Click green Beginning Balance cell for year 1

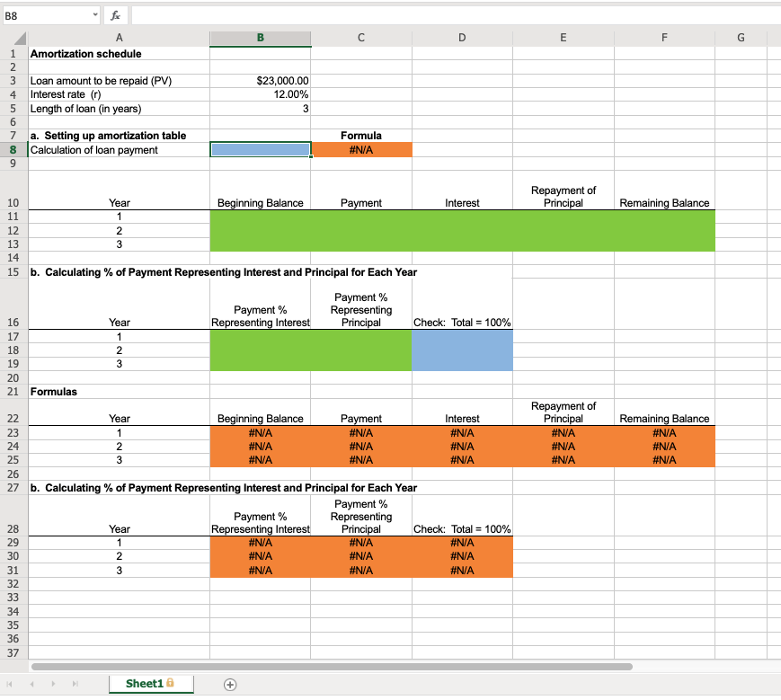[x=261, y=217]
